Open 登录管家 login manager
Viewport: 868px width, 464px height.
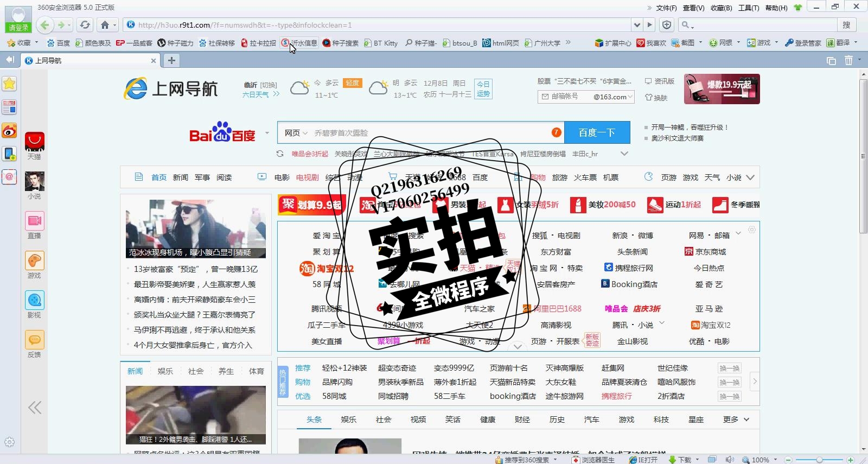pyautogui.click(x=803, y=43)
